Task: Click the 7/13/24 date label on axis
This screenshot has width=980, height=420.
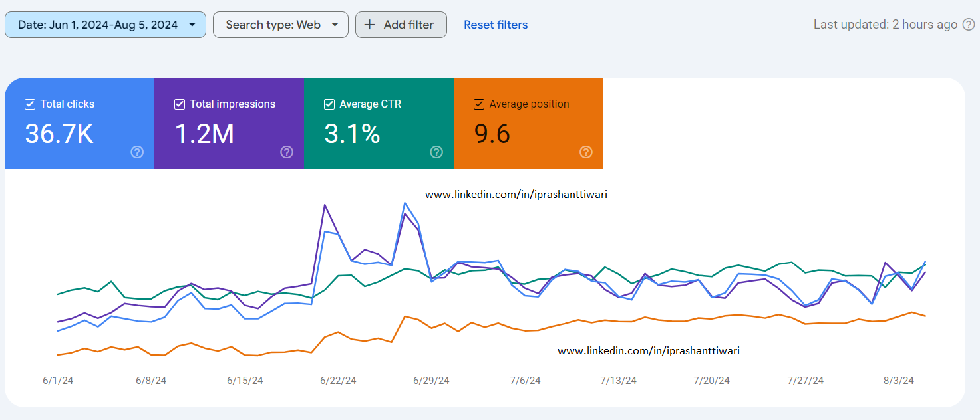Action: (x=618, y=381)
